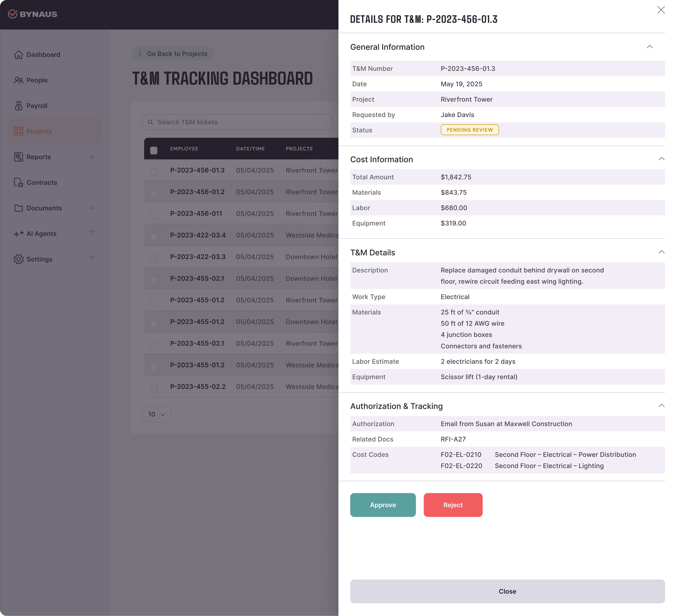The width and height of the screenshot is (677, 616).
Task: Click the Documents folder icon
Action: point(18,208)
